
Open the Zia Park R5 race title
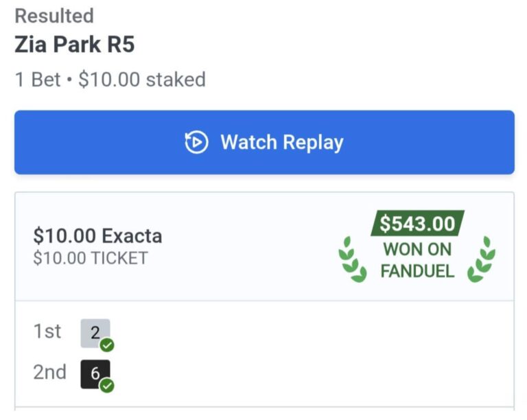tap(75, 45)
